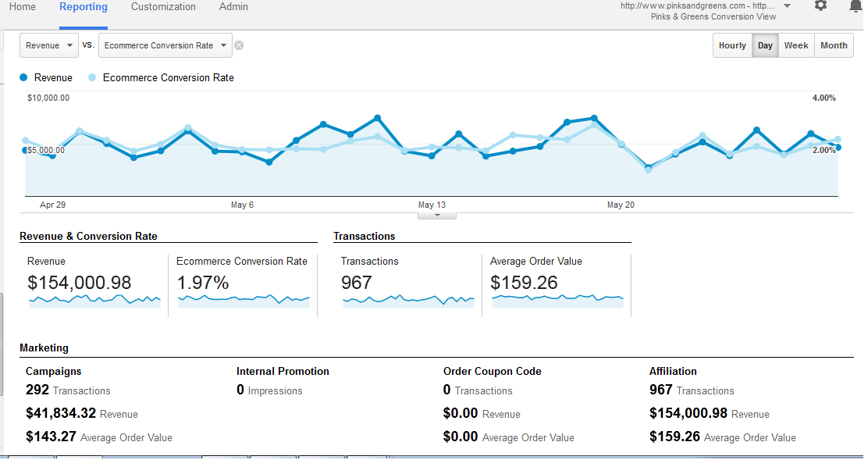Click the Revenue legend dot
The width and height of the screenshot is (868, 467).
(24, 77)
